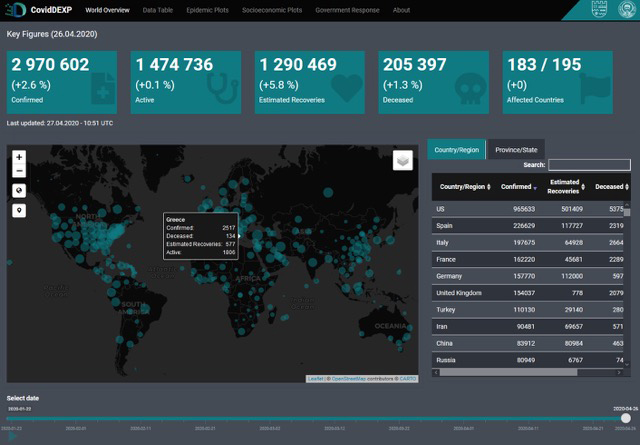Open the map layers control
Image resolution: width=640 pixels, height=445 pixels.
click(x=402, y=160)
